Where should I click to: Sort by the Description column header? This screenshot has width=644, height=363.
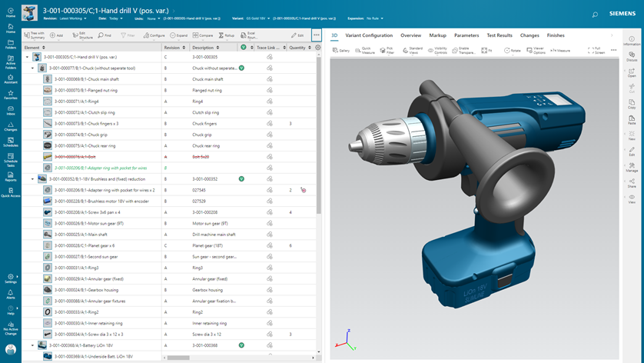point(206,48)
